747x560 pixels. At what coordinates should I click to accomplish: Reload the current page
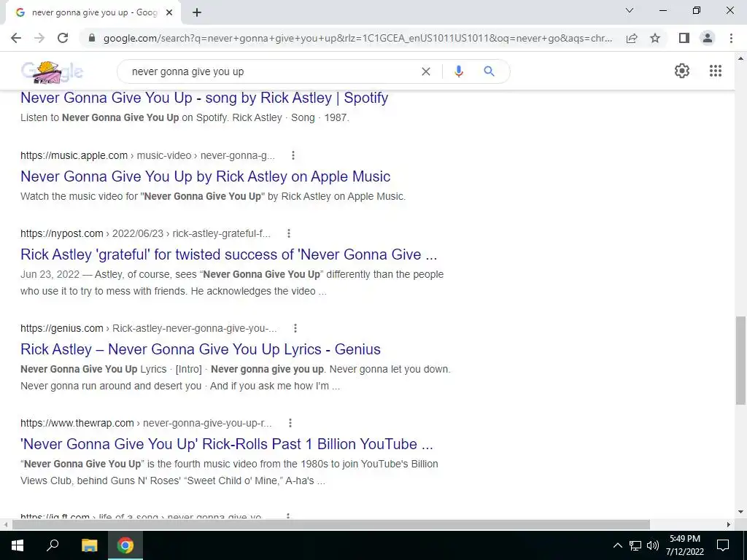tap(63, 38)
